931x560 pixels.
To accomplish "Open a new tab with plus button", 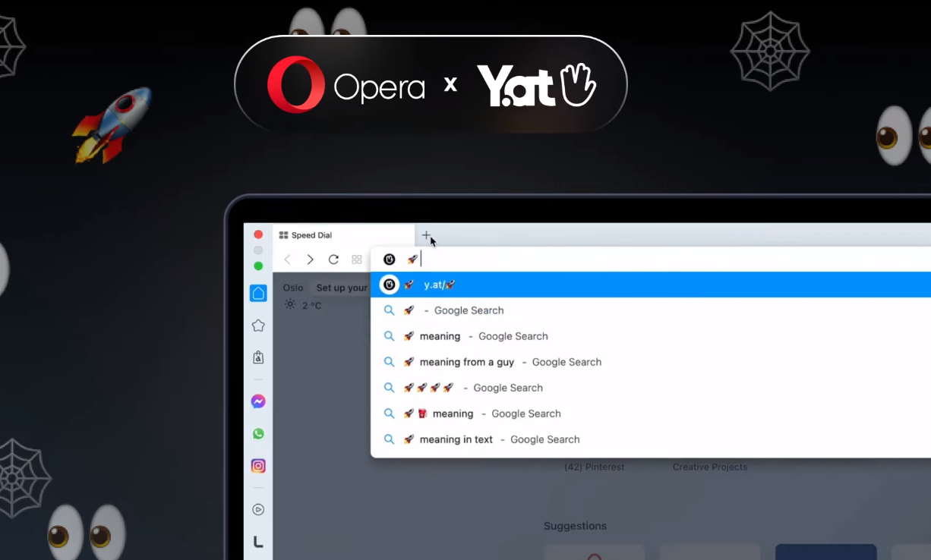I will click(427, 235).
